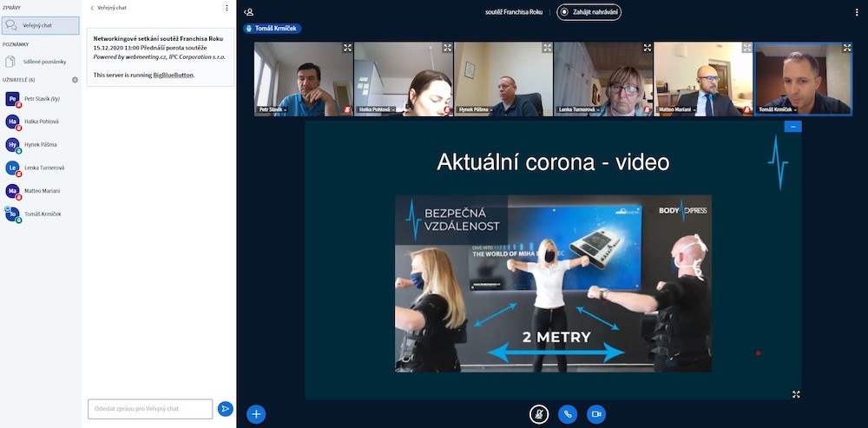Screen dimensions: 868x428
Task: Make Hynek Pášma webcam fullscreen
Action: coord(547,48)
